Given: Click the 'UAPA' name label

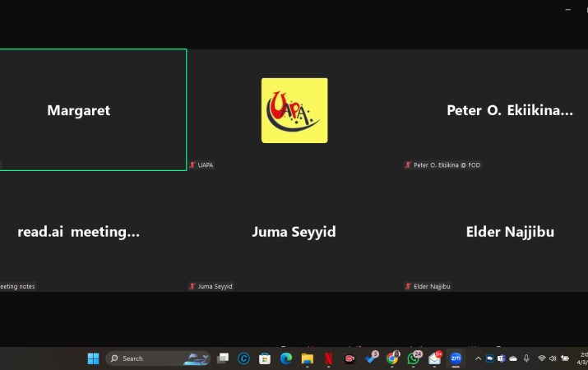Looking at the screenshot, I should tap(206, 165).
